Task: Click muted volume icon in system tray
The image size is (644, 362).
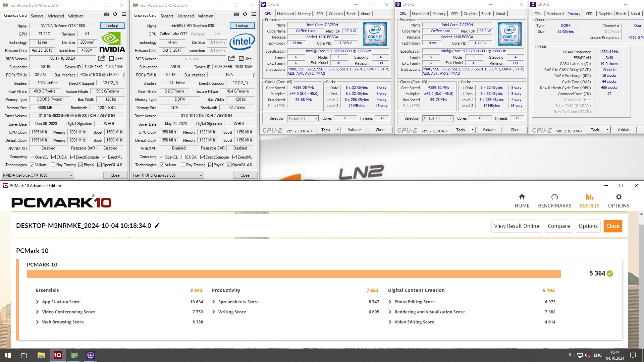Action: click(588, 355)
